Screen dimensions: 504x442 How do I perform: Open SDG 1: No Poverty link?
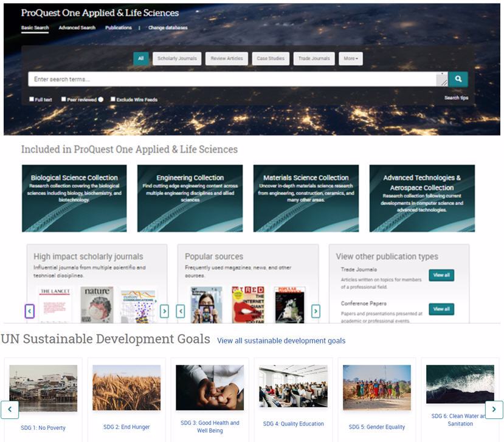[x=43, y=428]
